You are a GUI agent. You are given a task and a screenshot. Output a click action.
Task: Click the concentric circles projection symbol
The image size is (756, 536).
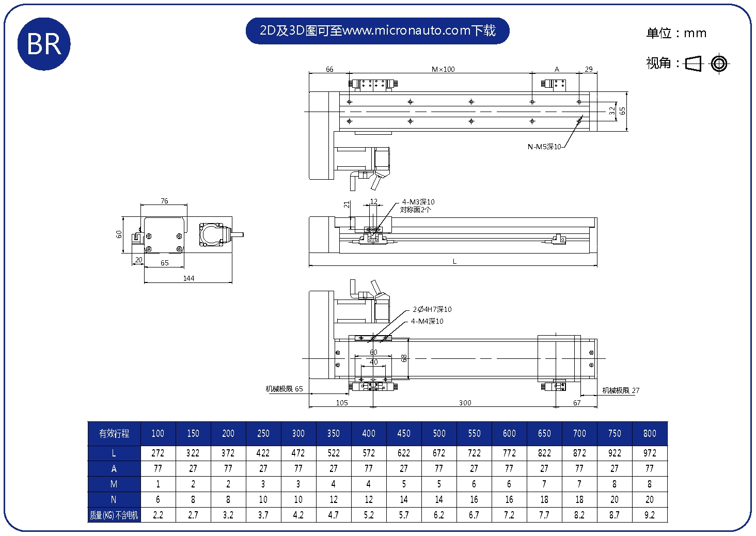(719, 64)
